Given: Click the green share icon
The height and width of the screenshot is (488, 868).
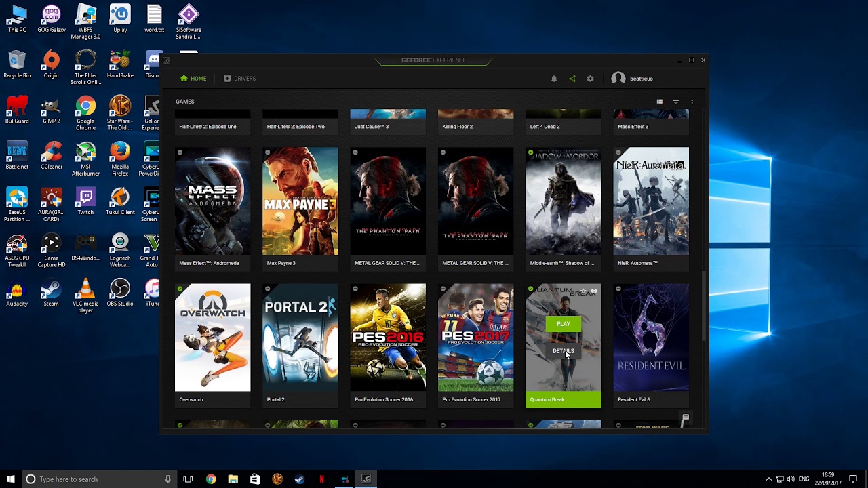Looking at the screenshot, I should 572,79.
